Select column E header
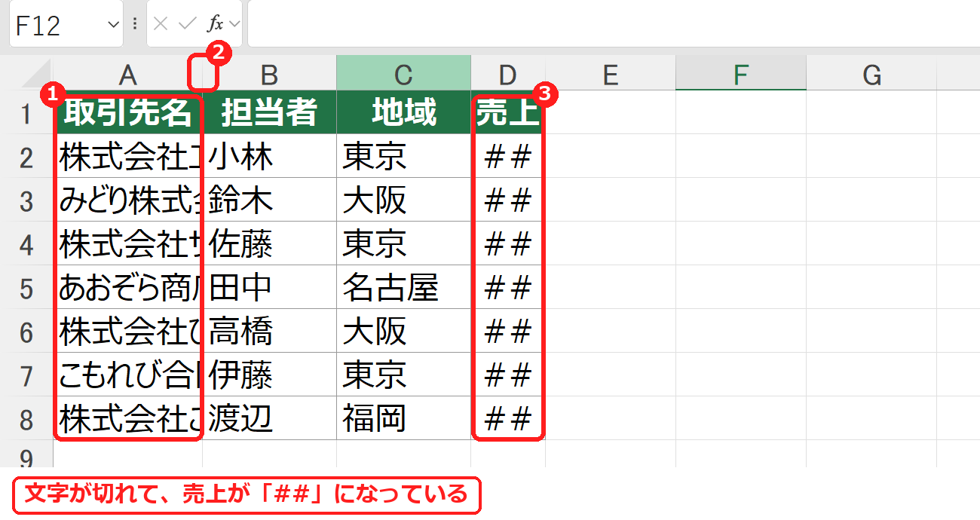The image size is (980, 520). pyautogui.click(x=611, y=74)
